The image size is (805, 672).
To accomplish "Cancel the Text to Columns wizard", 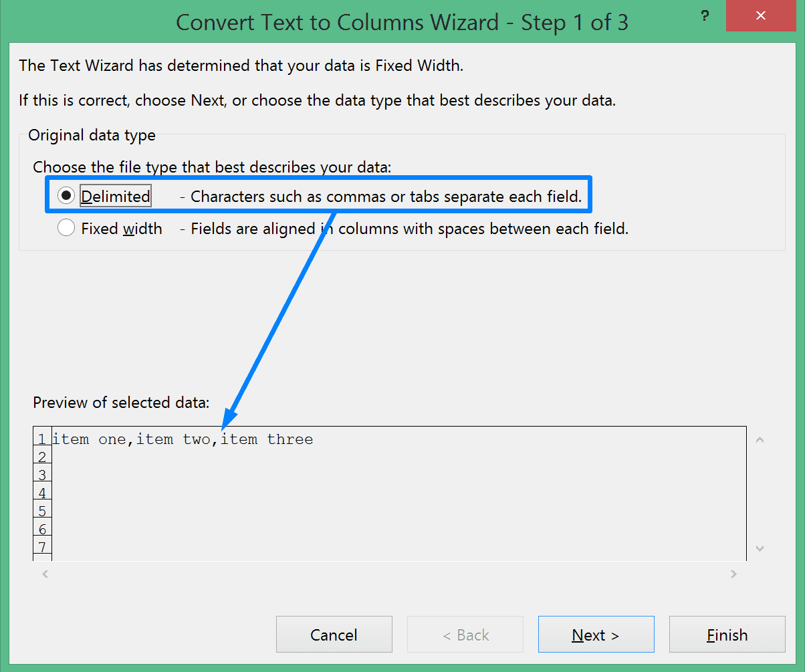I will [334, 634].
